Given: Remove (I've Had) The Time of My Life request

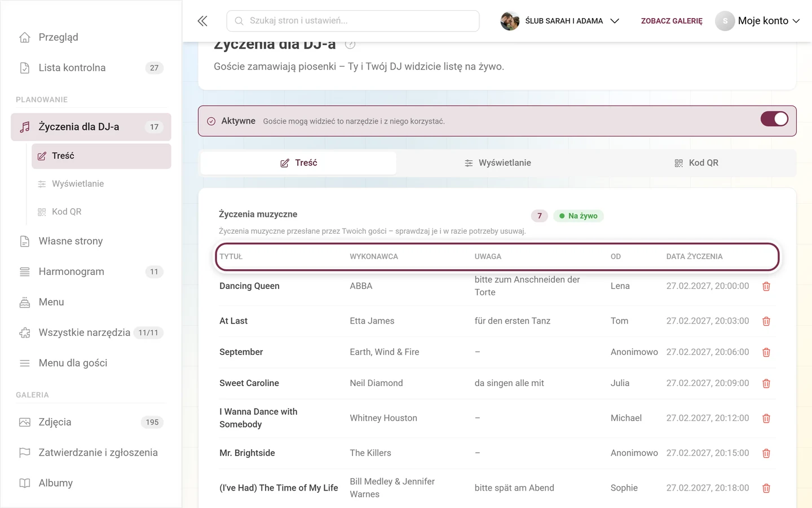Looking at the screenshot, I should [766, 488].
